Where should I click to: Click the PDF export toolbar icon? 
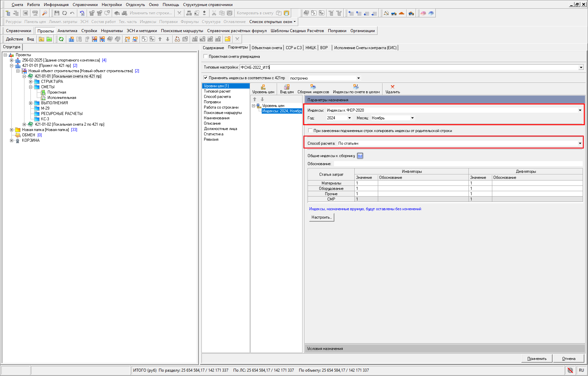[35, 13]
